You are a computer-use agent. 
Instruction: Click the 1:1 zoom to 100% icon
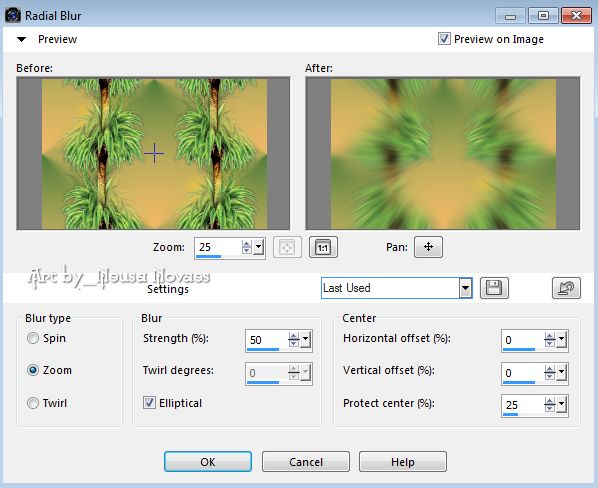[x=323, y=247]
